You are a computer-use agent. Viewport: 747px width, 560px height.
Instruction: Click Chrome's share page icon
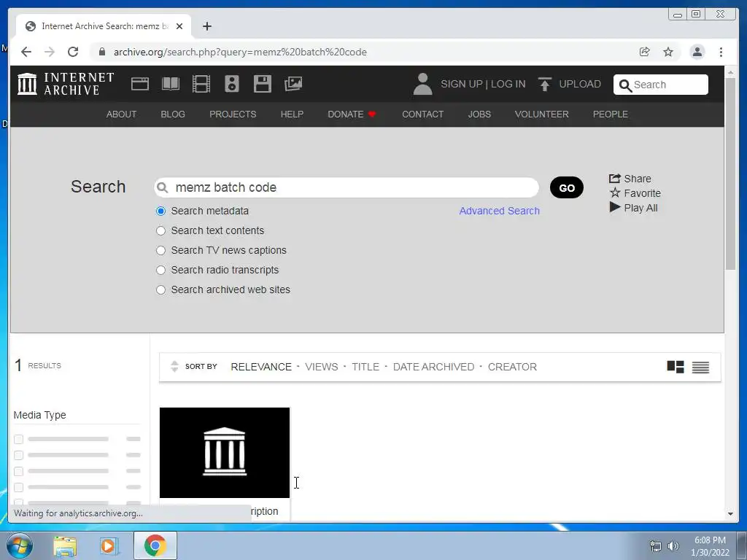tap(645, 52)
